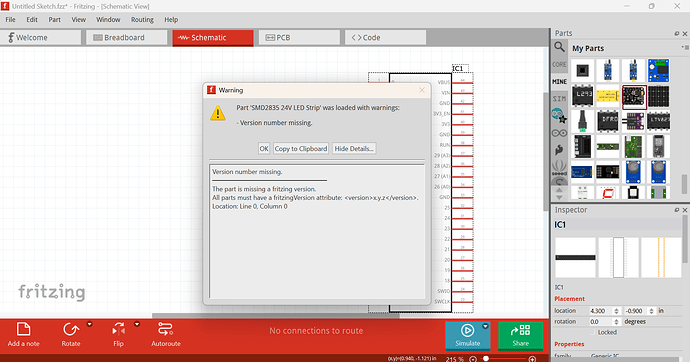Click the Flip tool icon
690x362 pixels.
point(118,329)
